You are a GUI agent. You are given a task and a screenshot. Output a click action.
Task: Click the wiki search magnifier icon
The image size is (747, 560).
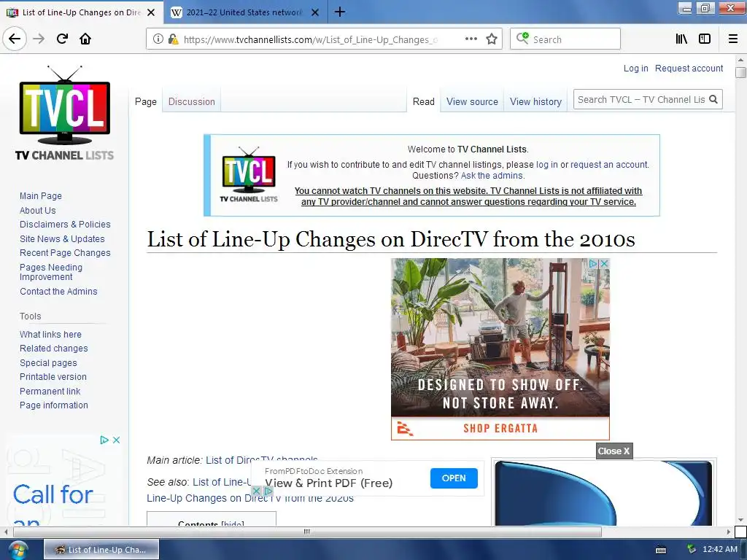click(713, 99)
